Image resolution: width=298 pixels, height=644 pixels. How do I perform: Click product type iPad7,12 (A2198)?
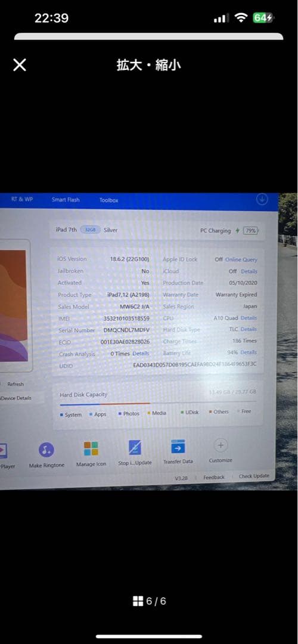pyautogui.click(x=128, y=295)
